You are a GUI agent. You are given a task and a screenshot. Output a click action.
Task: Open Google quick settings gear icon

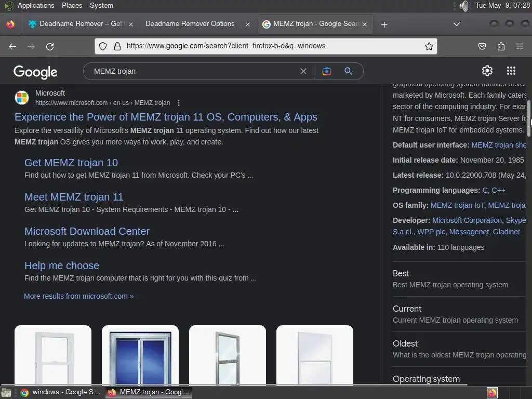(487, 71)
